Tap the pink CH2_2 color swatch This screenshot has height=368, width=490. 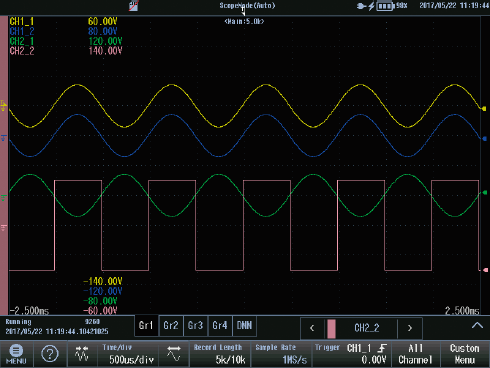point(331,329)
